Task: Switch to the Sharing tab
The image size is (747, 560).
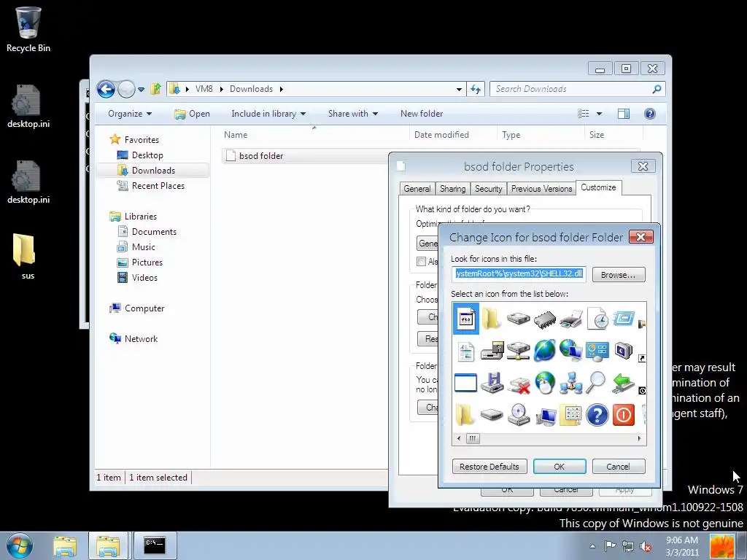Action: [452, 189]
